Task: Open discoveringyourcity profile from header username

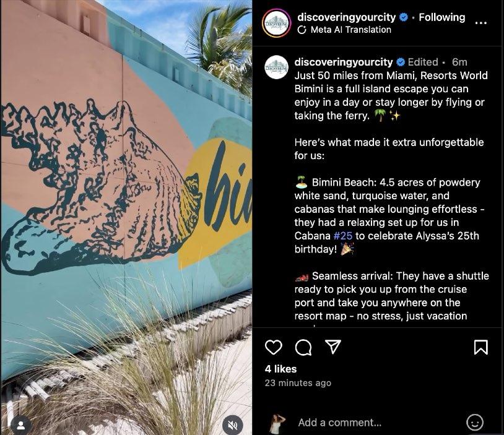Action: [347, 17]
